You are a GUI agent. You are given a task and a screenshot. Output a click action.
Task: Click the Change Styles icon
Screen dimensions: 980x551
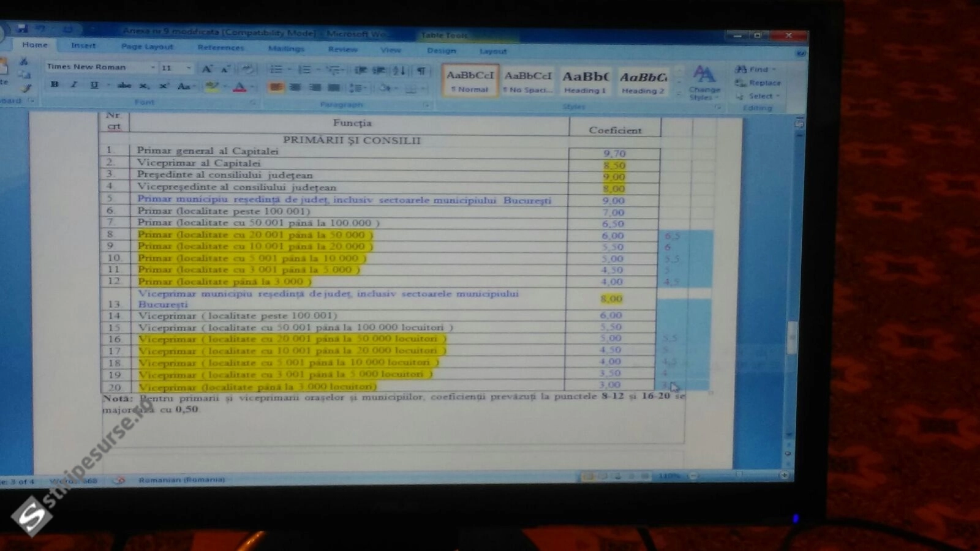[704, 82]
